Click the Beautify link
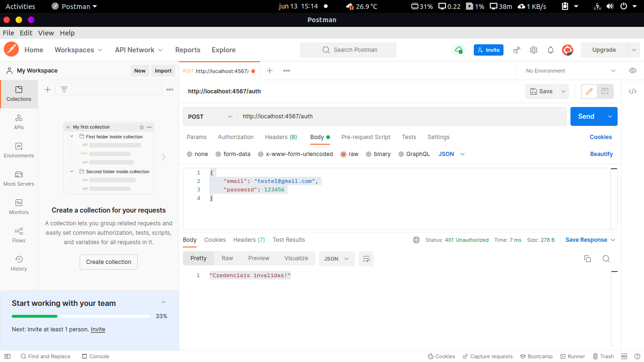This screenshot has width=644, height=362. pyautogui.click(x=601, y=154)
